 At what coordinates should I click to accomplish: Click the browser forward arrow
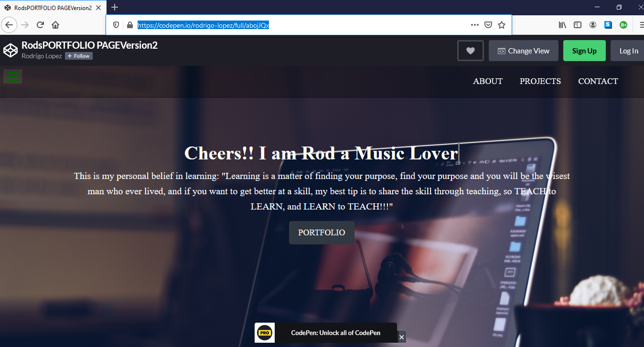[25, 25]
